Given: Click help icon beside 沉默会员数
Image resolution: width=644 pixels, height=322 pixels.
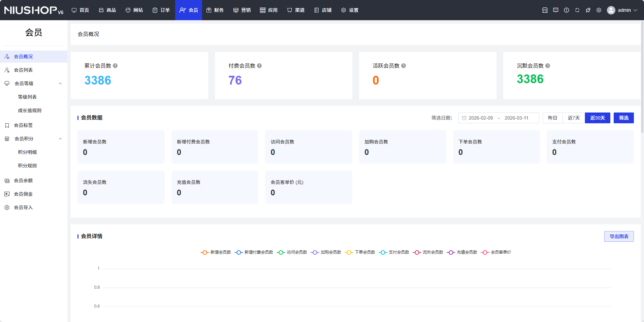Looking at the screenshot, I should tap(548, 66).
